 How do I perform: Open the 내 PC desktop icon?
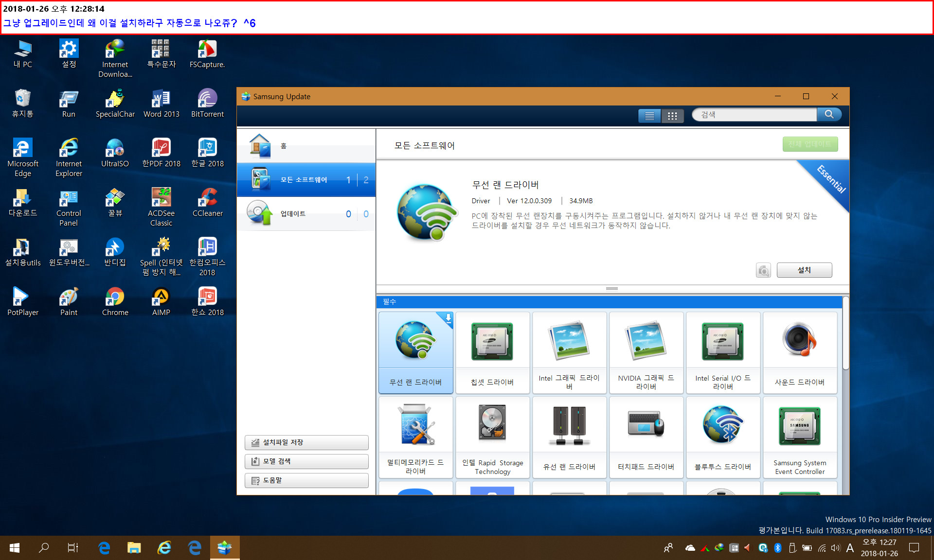(x=23, y=53)
